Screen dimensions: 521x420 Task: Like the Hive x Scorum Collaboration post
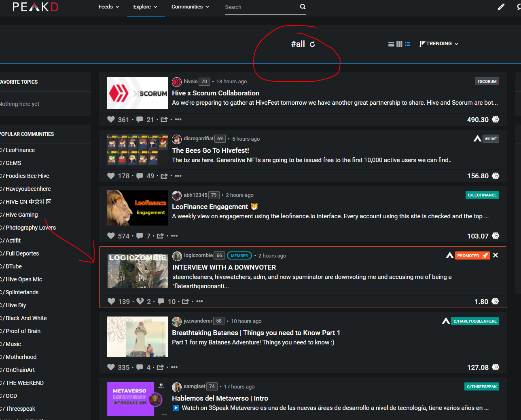(x=111, y=119)
